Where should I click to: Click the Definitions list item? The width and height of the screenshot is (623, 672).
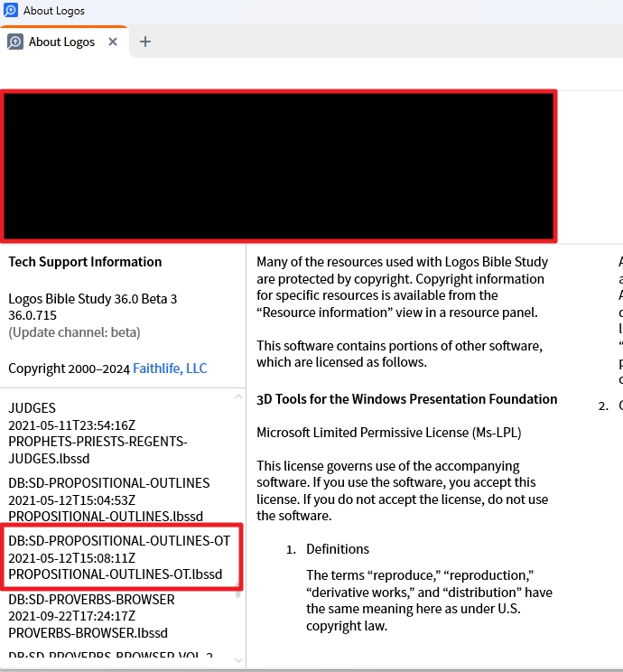(x=337, y=549)
